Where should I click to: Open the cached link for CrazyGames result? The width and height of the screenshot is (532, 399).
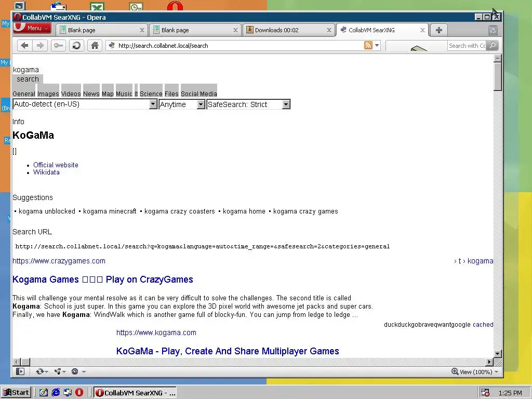[x=483, y=325]
